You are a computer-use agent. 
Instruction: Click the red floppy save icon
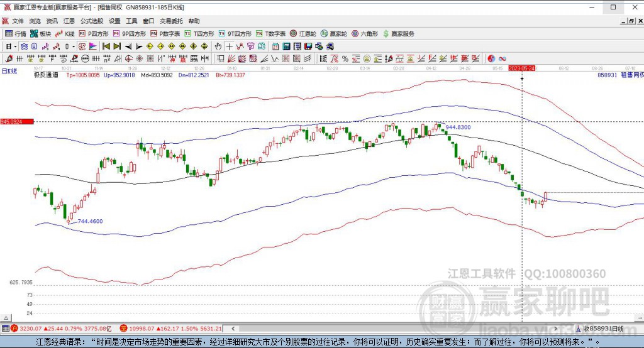point(308,46)
